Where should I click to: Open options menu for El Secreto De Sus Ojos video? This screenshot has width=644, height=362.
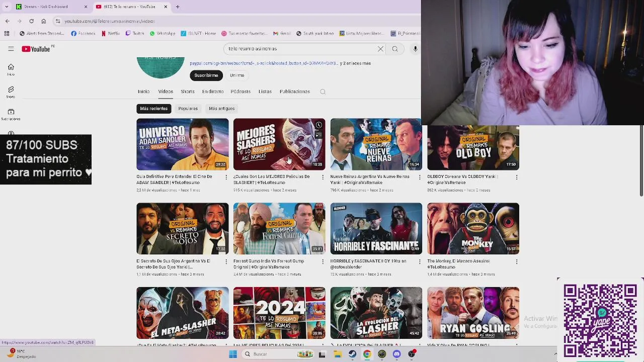pyautogui.click(x=226, y=261)
